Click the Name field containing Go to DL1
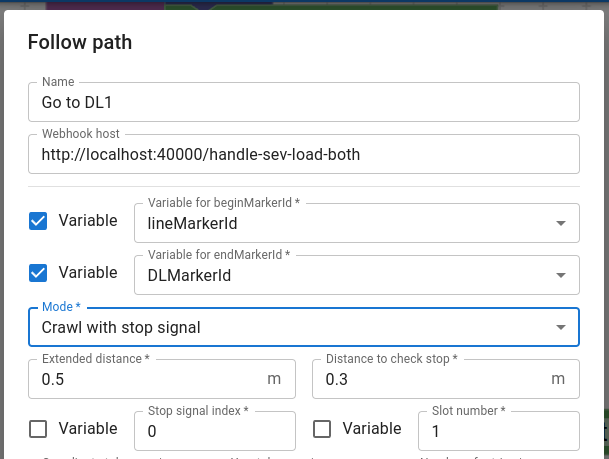This screenshot has width=609, height=459. point(304,102)
